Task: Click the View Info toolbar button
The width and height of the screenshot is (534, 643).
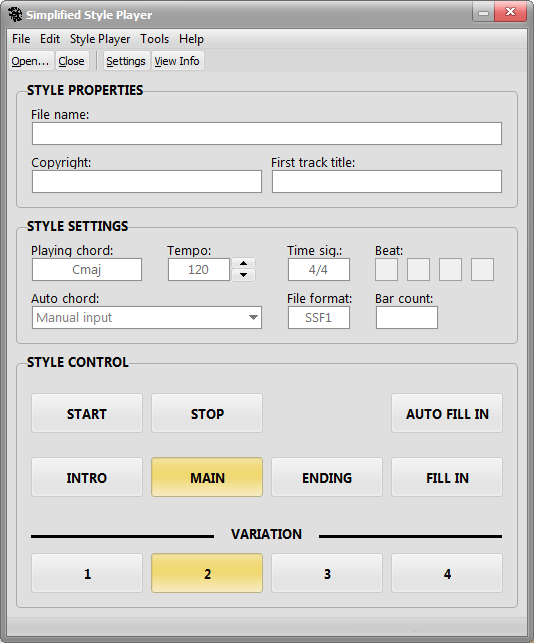Action: [x=177, y=61]
